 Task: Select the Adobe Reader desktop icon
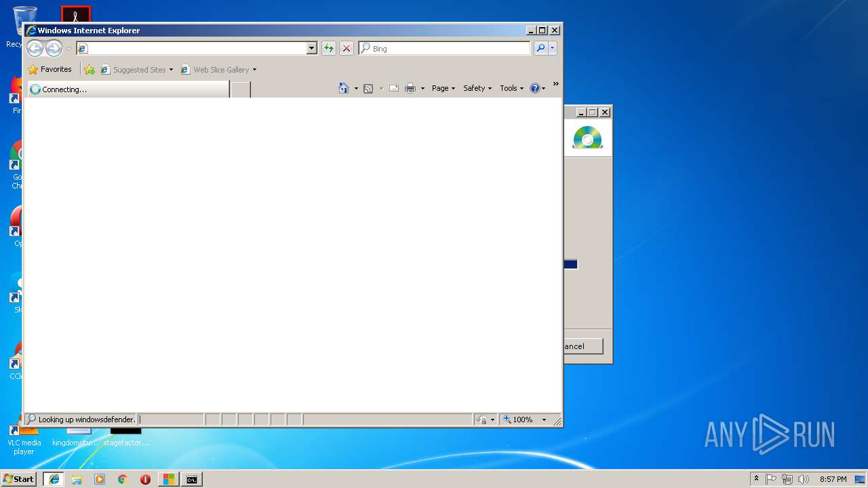click(x=75, y=14)
